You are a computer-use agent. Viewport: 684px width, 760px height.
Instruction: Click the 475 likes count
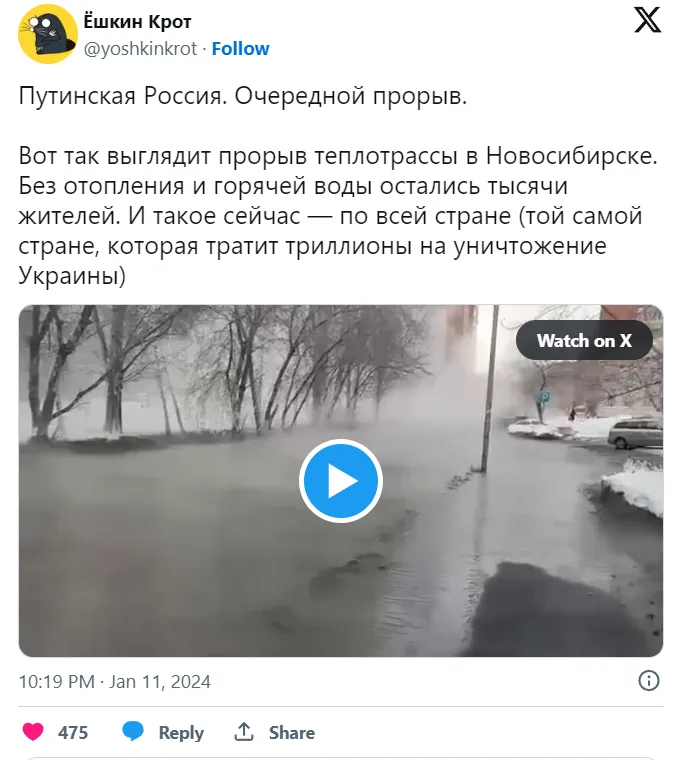click(x=73, y=732)
